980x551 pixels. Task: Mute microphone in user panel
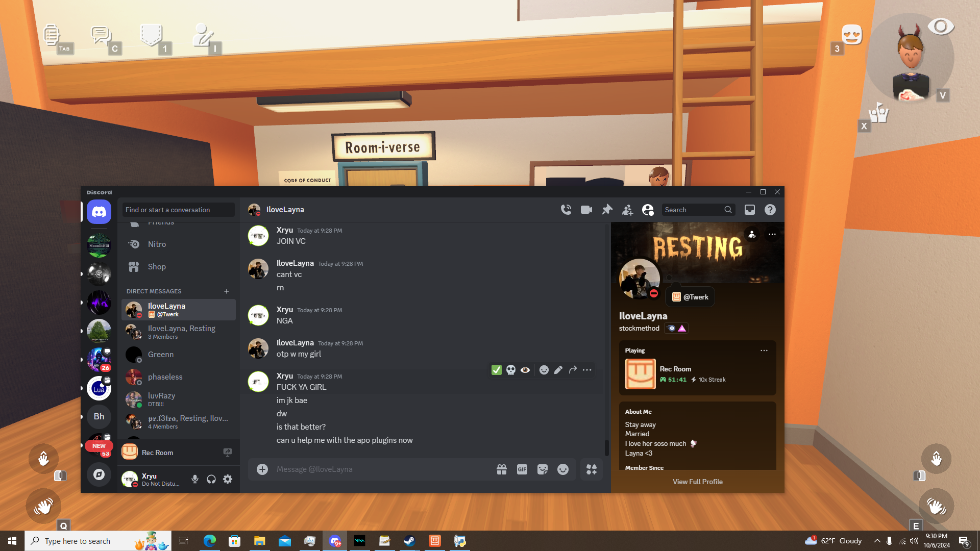click(194, 479)
